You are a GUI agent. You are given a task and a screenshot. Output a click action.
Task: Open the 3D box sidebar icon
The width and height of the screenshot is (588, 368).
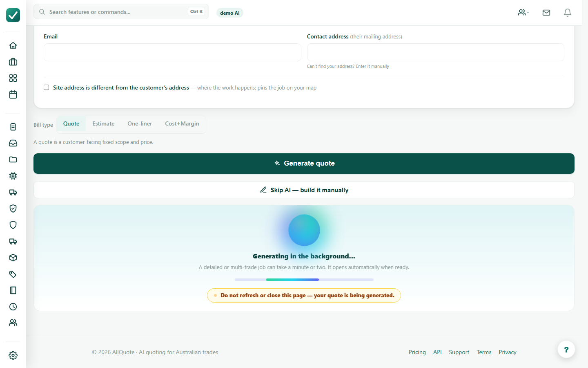coord(13,258)
